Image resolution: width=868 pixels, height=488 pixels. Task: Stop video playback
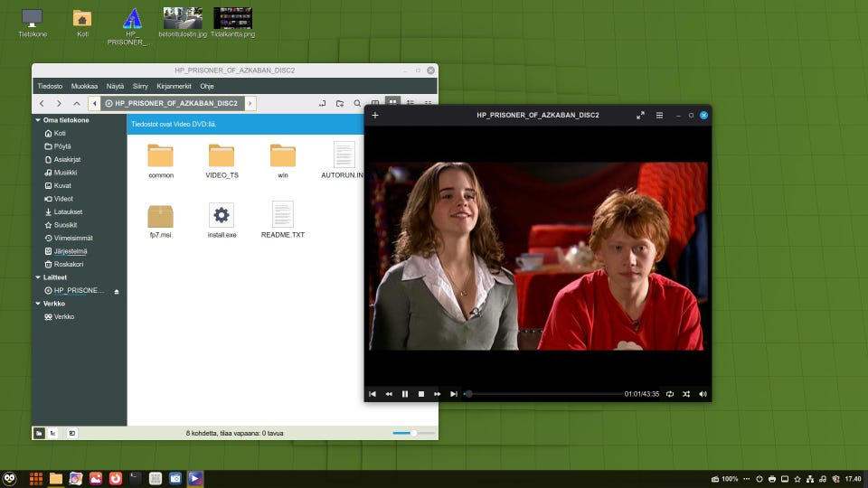[421, 394]
